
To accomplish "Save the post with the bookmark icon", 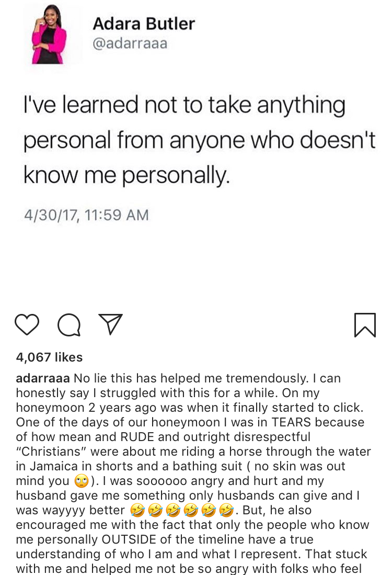I will point(364,325).
